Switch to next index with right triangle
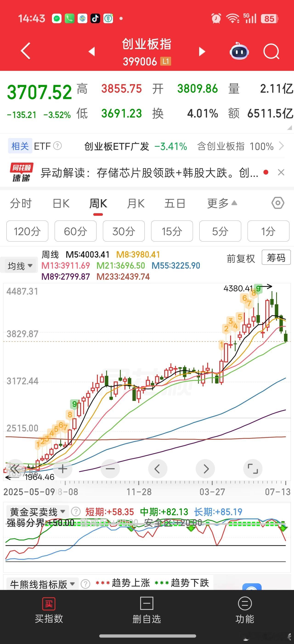The width and height of the screenshot is (294, 644). pos(202,52)
